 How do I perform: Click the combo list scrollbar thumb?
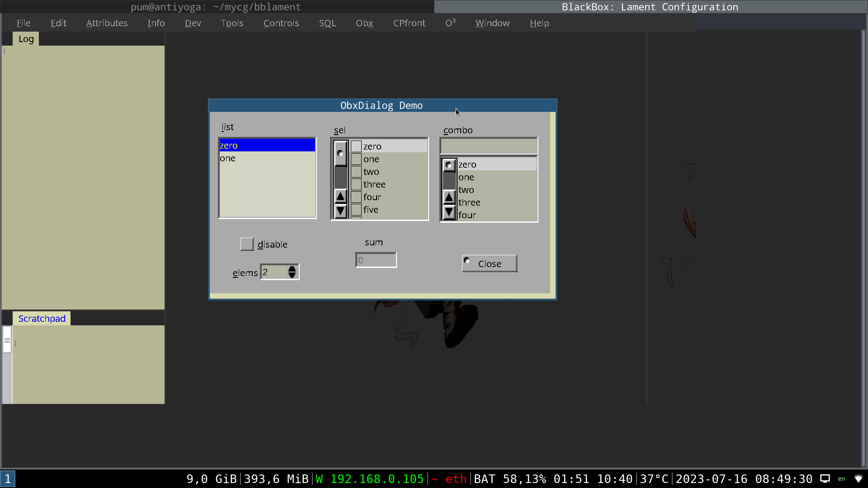coord(449,165)
